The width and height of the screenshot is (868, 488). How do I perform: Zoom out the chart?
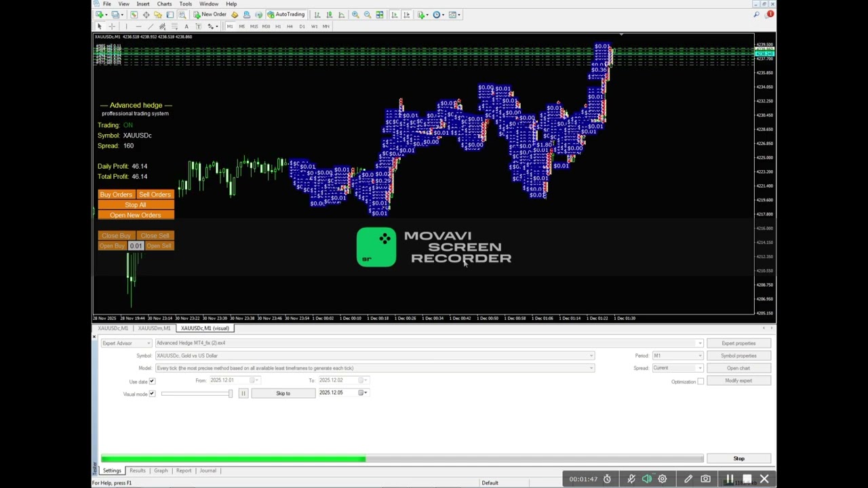(x=368, y=14)
